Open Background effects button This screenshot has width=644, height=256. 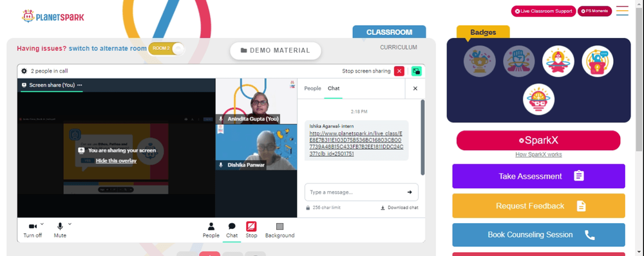279,230
